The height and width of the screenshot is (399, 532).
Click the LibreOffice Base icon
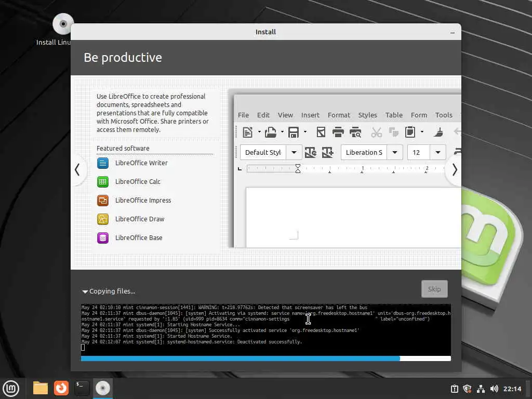[103, 238]
